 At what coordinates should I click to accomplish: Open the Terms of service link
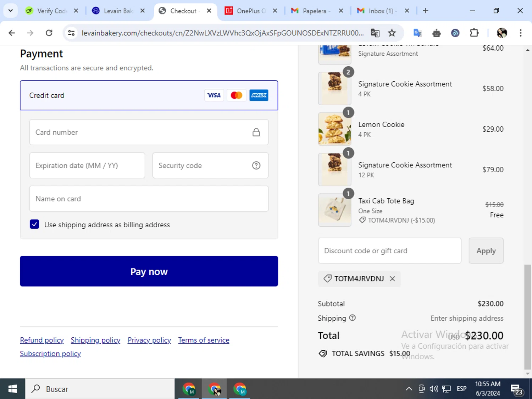click(204, 340)
